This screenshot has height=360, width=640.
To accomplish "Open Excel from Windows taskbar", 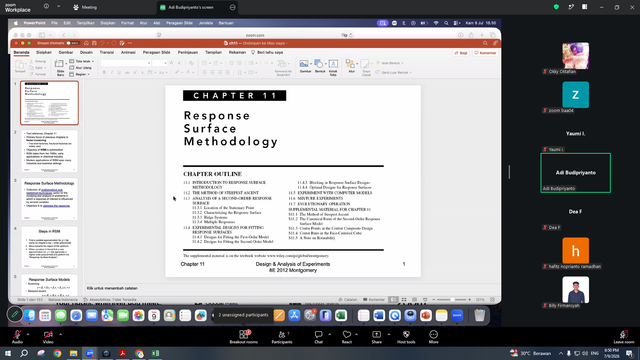I will point(155,353).
